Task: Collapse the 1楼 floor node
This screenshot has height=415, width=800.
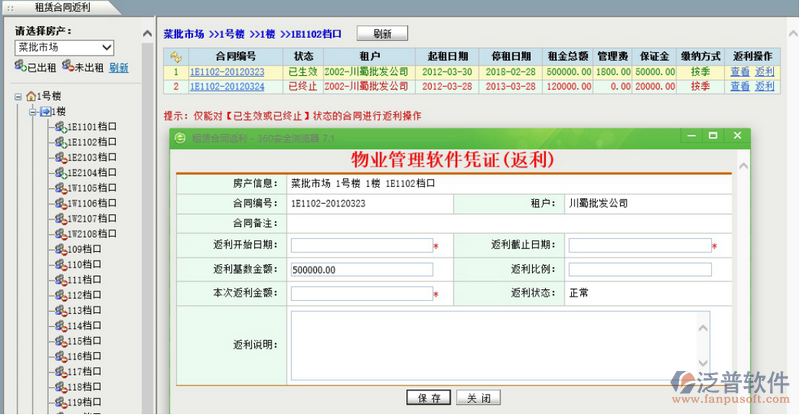Action: pos(33,111)
